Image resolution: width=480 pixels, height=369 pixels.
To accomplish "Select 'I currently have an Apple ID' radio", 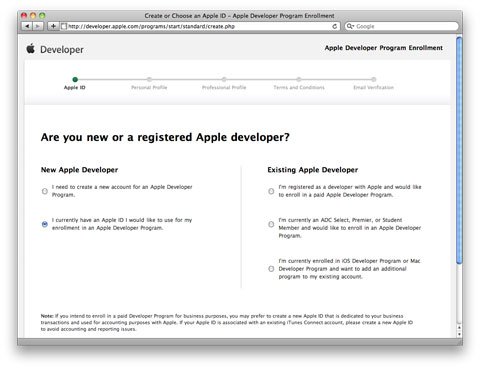I will click(x=45, y=224).
